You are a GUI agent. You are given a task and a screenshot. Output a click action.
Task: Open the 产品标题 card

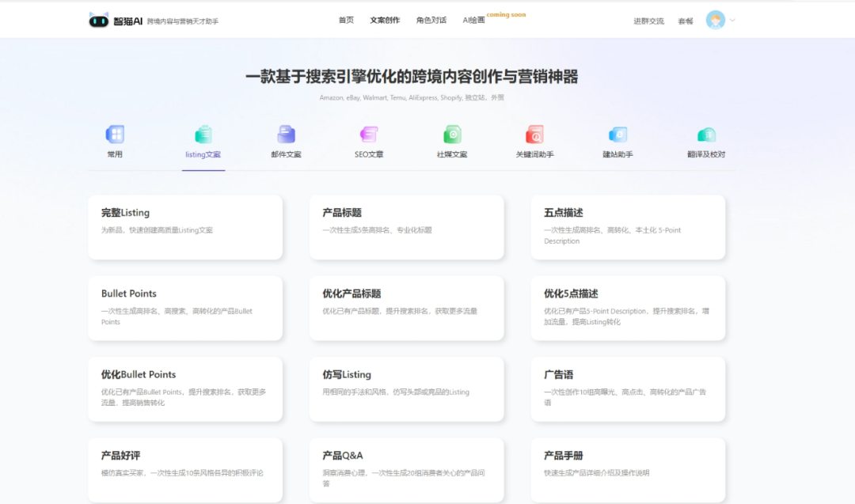407,225
